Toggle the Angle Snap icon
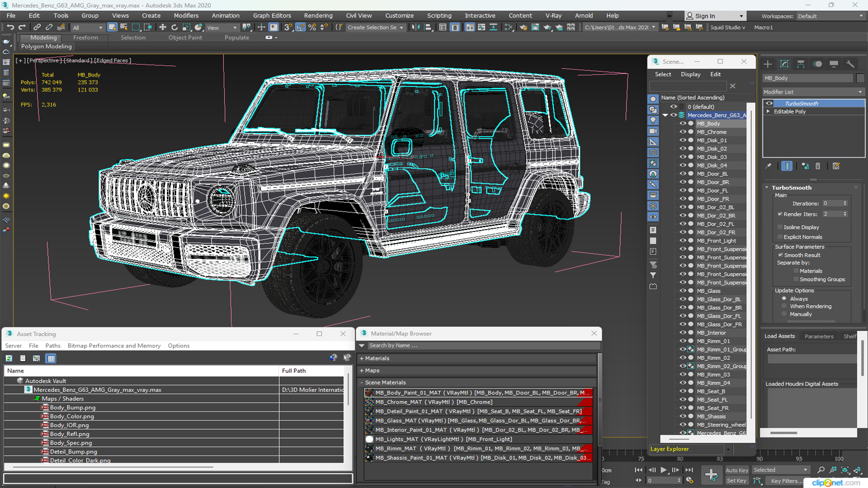 pyautogui.click(x=300, y=28)
